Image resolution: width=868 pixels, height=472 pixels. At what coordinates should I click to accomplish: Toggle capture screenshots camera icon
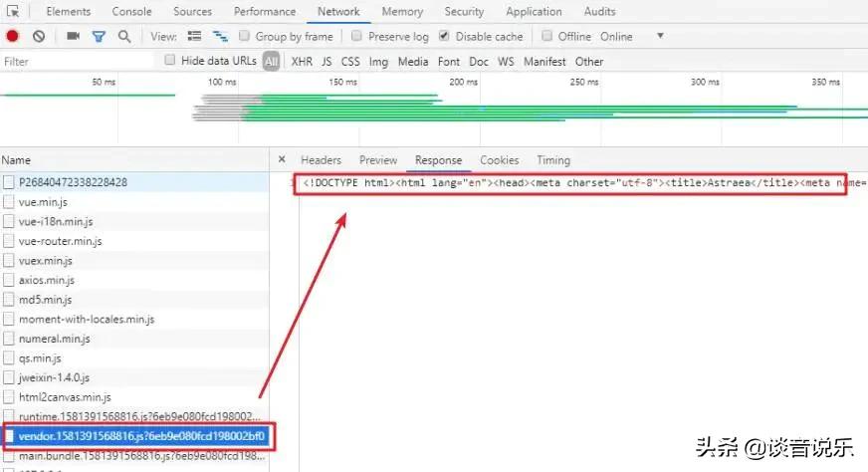[73, 36]
